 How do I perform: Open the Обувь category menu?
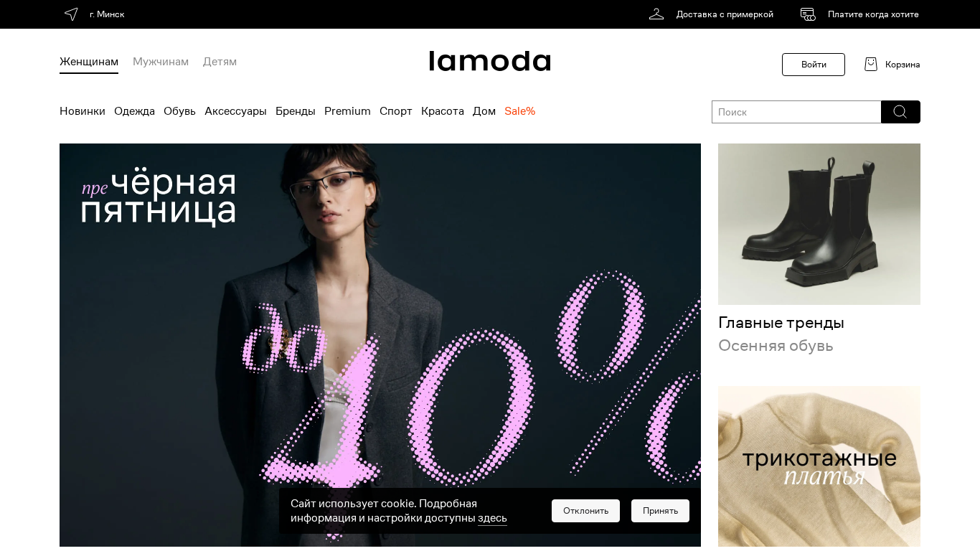[179, 111]
